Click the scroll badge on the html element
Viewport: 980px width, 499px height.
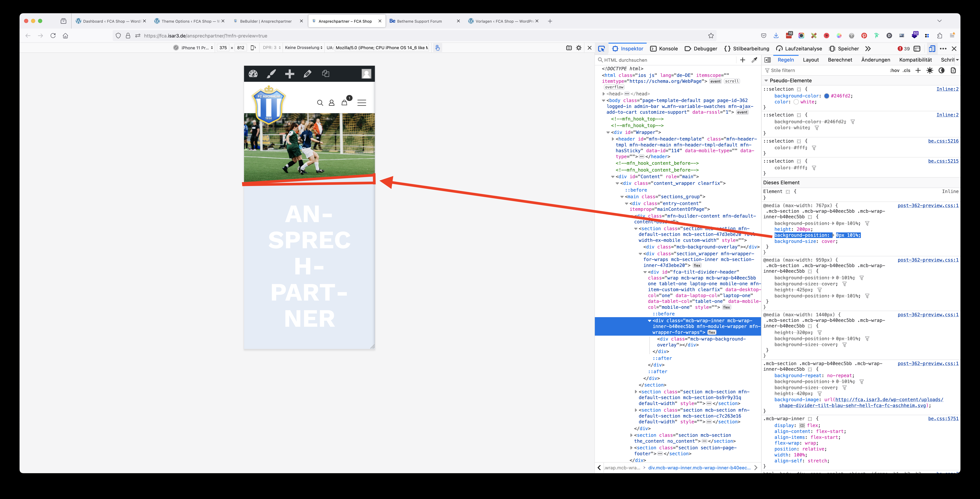click(732, 81)
